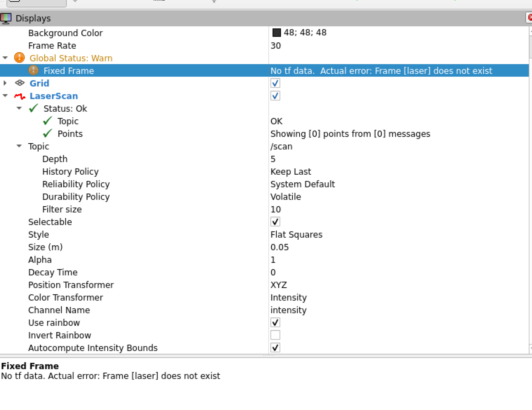Click the Background Color swatch

[x=276, y=32]
